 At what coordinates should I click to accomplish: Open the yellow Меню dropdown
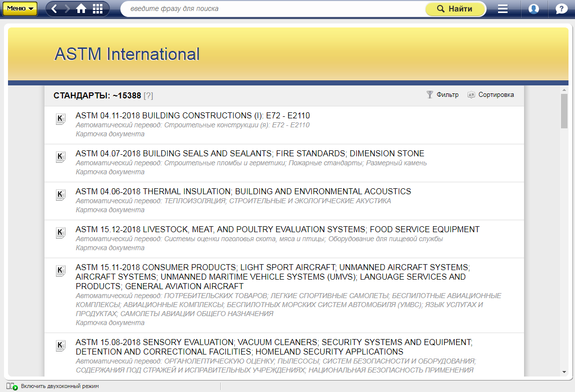(20, 8)
